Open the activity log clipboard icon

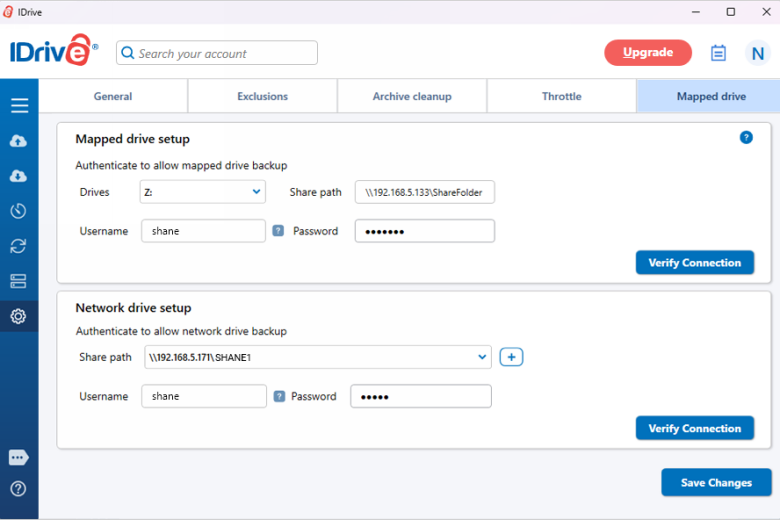(718, 53)
